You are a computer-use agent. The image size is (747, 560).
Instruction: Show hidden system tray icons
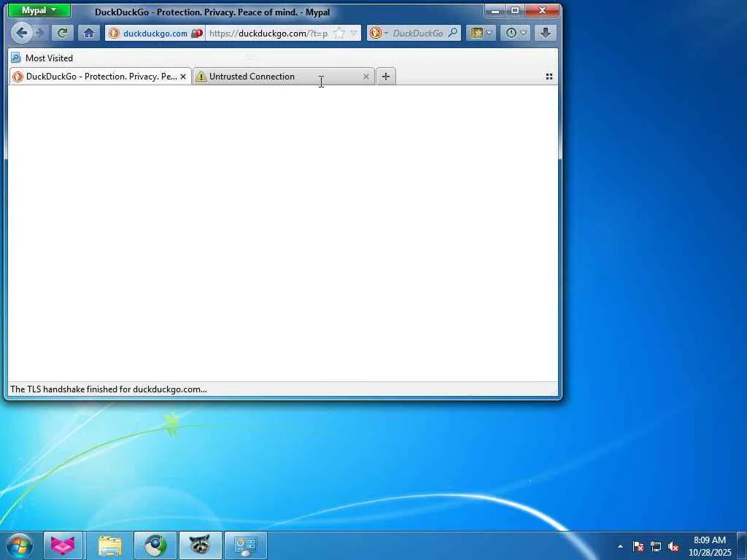pyautogui.click(x=620, y=546)
